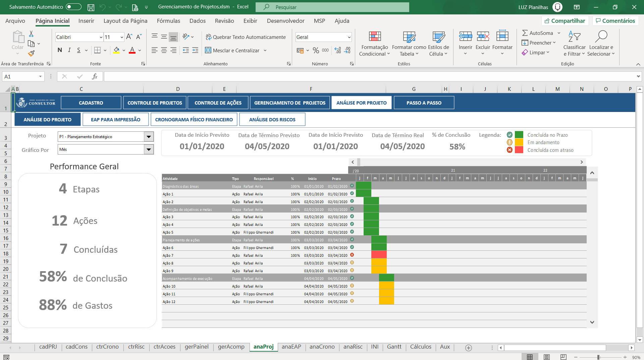Click the ANÁLISE DOS RISCOS button
This screenshot has height=360, width=644.
[272, 119]
